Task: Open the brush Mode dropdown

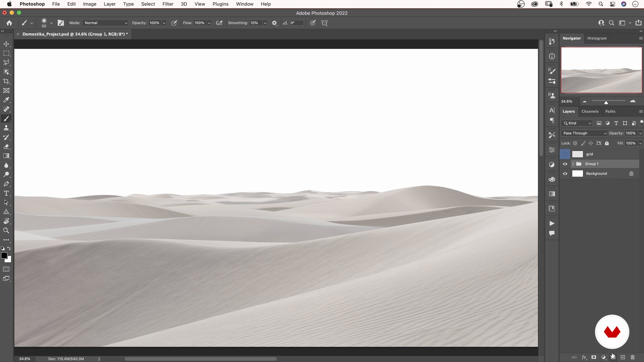Action: tap(105, 23)
